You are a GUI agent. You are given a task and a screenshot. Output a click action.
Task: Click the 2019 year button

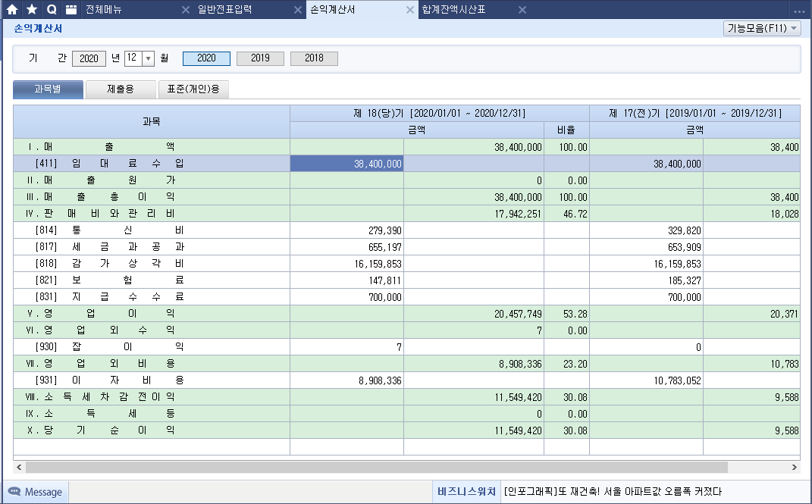click(260, 58)
